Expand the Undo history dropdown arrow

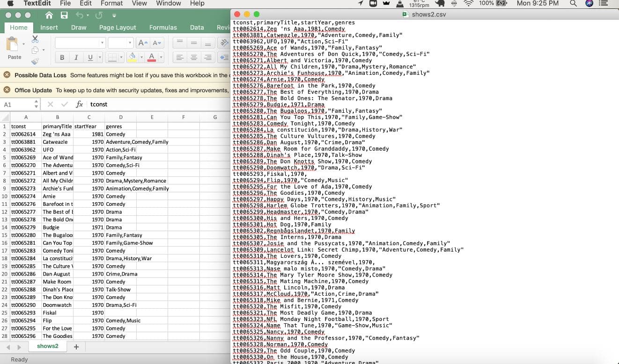[88, 15]
